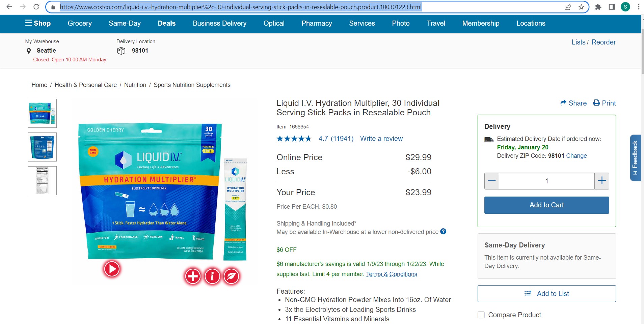Change the delivery ZIP code
Viewport: 644px width, 324px height.
point(576,156)
